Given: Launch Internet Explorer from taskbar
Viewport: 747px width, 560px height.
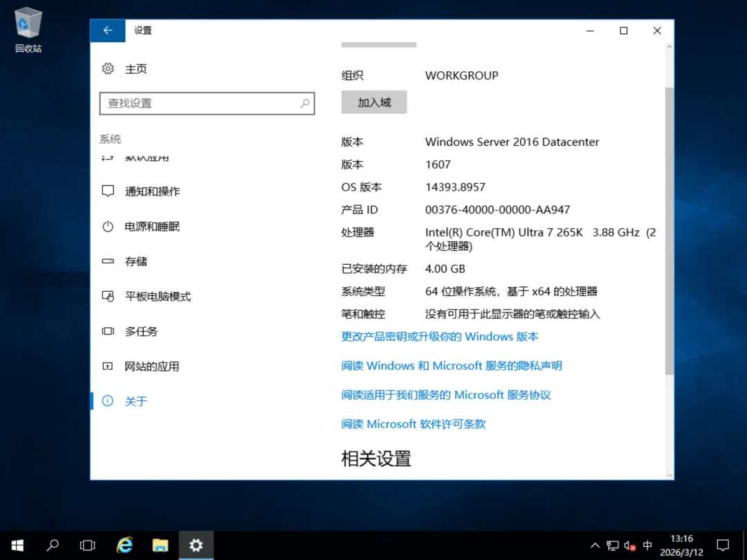Looking at the screenshot, I should 124,545.
